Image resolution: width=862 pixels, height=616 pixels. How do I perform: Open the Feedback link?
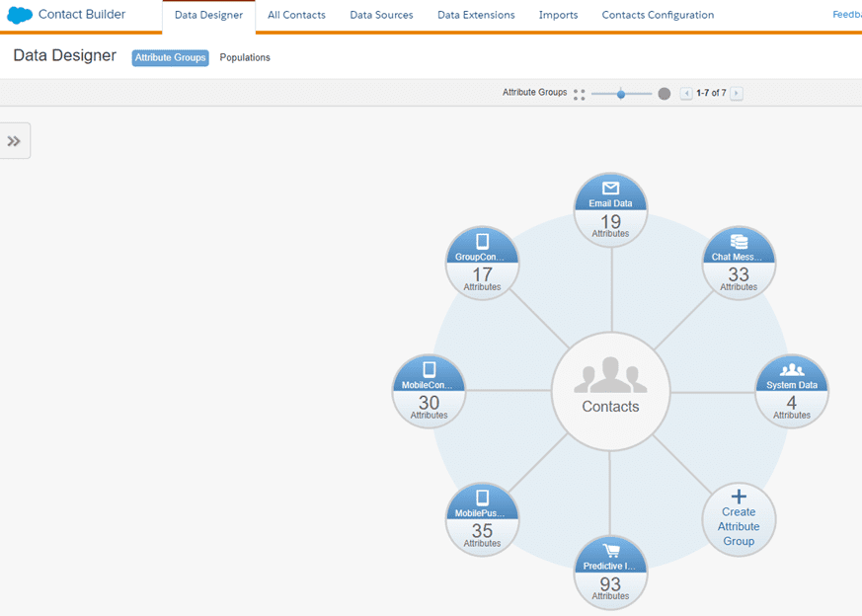(846, 16)
